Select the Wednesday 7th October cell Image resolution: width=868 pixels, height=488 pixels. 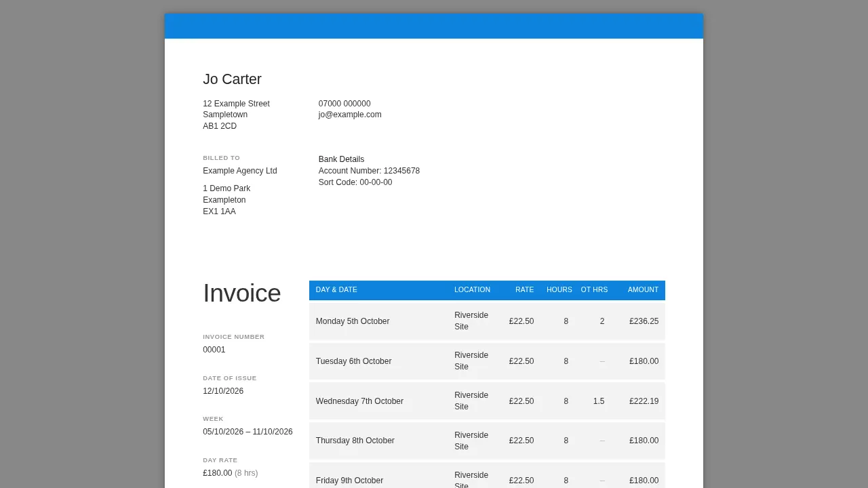(x=359, y=401)
